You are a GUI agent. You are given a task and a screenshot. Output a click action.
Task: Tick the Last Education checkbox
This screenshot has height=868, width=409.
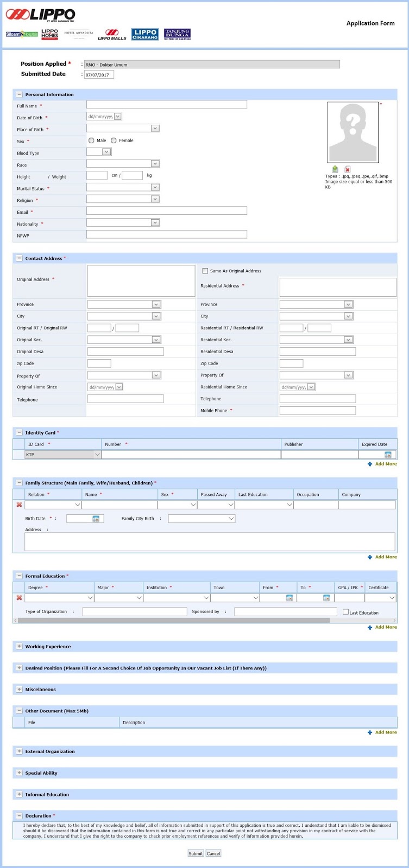345,612
